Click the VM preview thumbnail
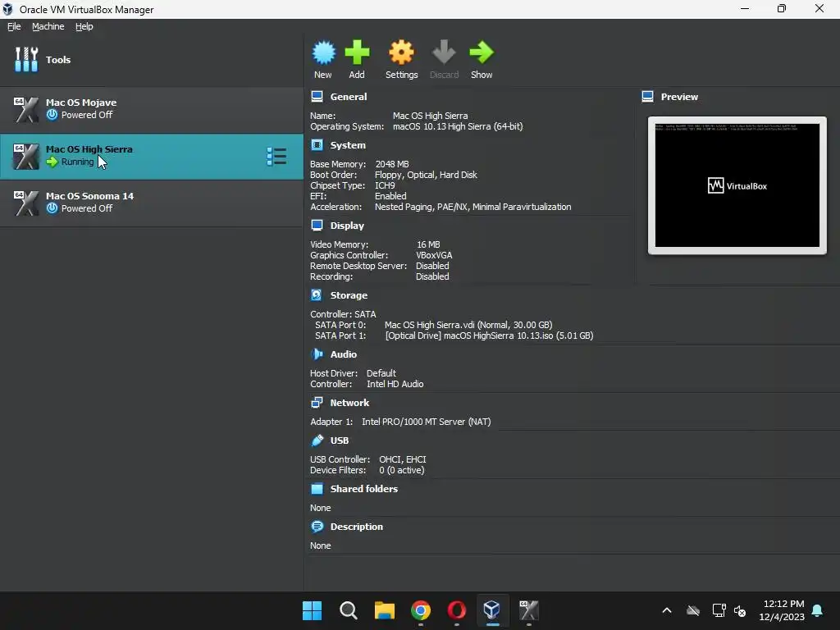 pos(737,185)
